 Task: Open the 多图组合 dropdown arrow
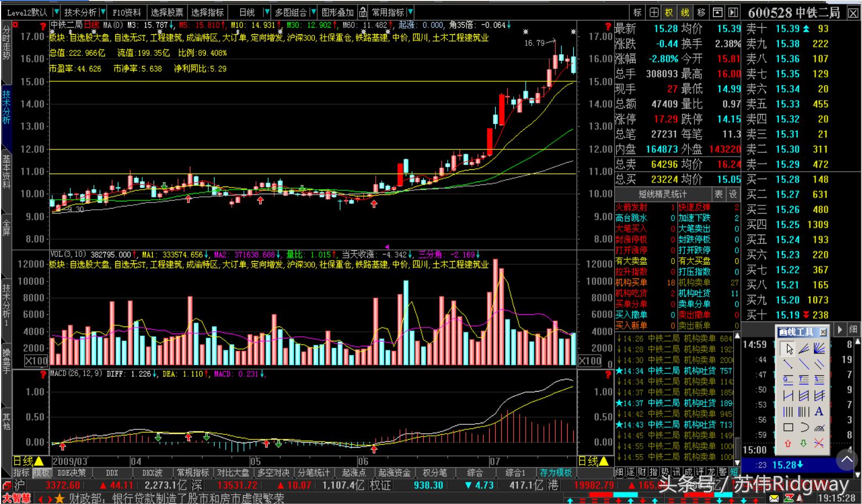[x=313, y=12]
